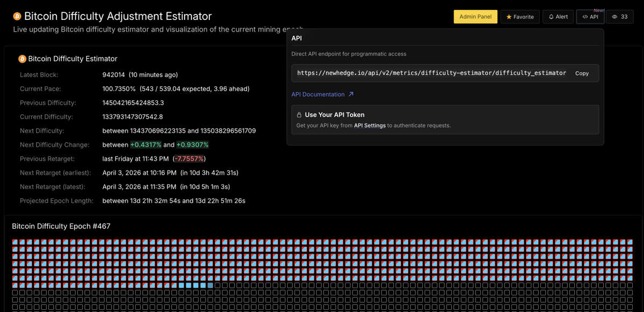Click the current pace value 100.7350%

pos(119,89)
